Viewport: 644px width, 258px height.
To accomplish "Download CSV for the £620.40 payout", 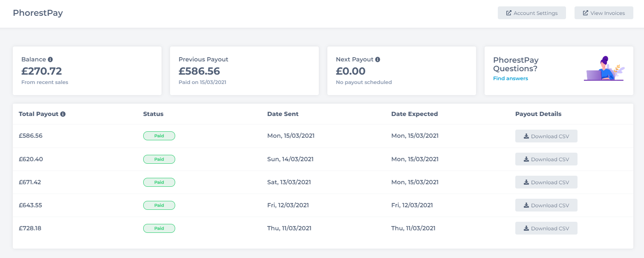I will [546, 159].
